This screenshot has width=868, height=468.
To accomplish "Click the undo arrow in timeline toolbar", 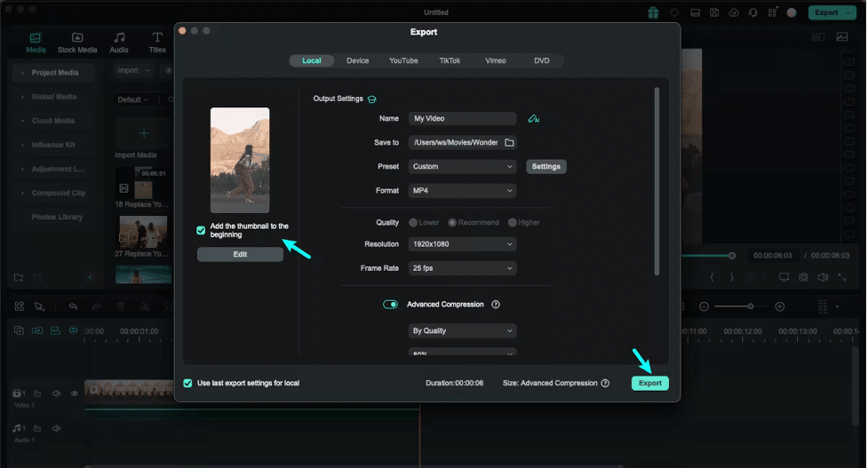I will click(x=73, y=305).
